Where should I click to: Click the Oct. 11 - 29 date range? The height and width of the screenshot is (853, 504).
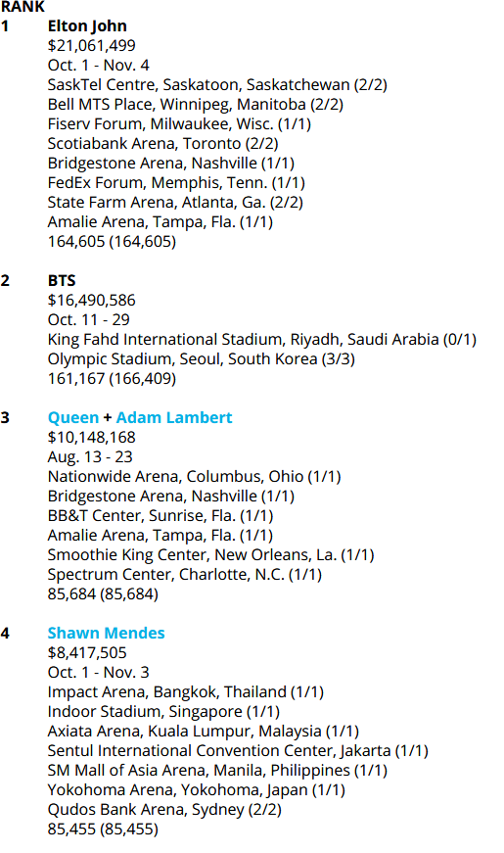coord(89,320)
